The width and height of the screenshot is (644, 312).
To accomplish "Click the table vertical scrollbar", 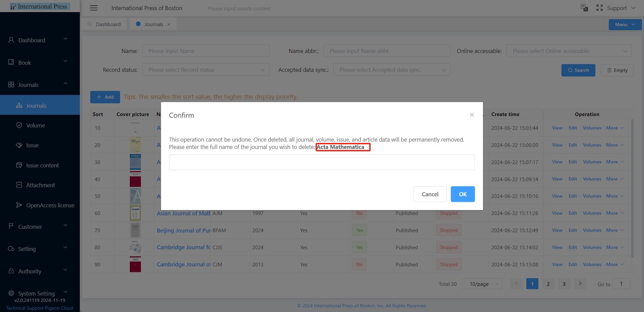I will pyautogui.click(x=632, y=188).
